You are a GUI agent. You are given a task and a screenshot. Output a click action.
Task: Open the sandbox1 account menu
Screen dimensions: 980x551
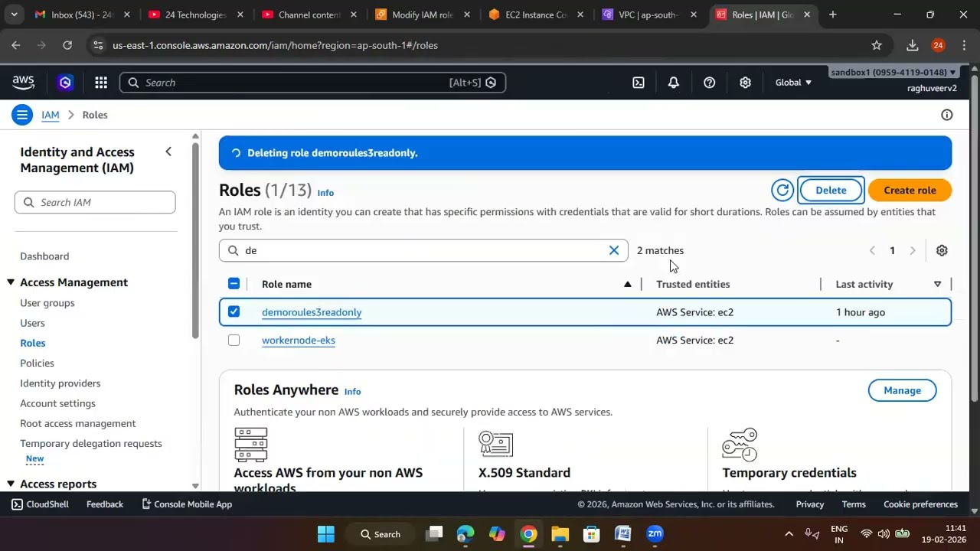[x=893, y=72]
